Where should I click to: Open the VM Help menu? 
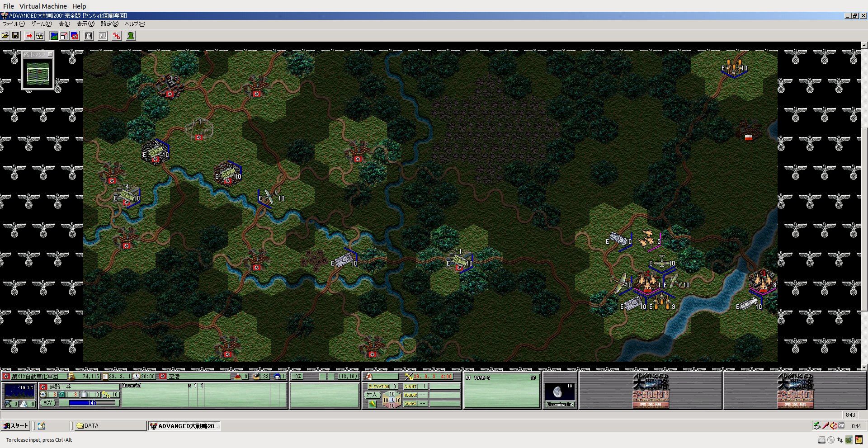click(79, 6)
